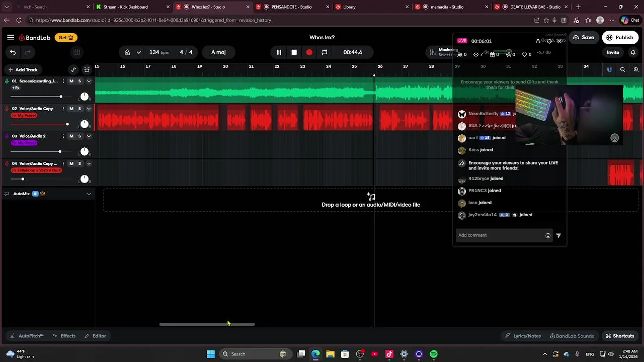Viewport: 644px width, 362px height.
Task: Open the Lyrics/Notes panel
Action: click(523, 336)
